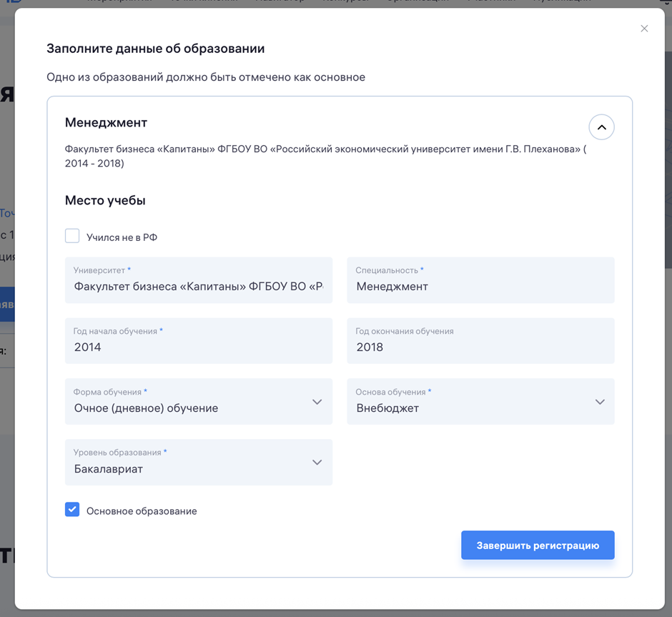Collapse the Менеджмент card with chevron button

pyautogui.click(x=601, y=127)
